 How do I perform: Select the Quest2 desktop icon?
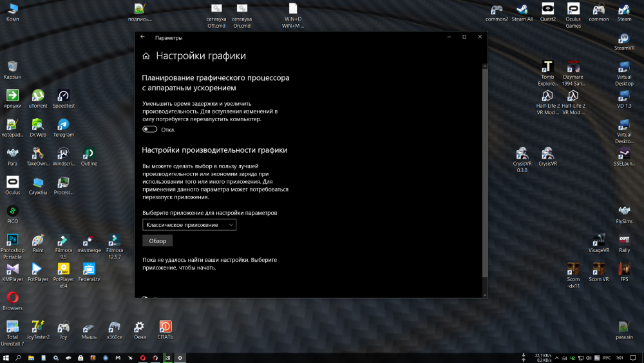coord(548,12)
